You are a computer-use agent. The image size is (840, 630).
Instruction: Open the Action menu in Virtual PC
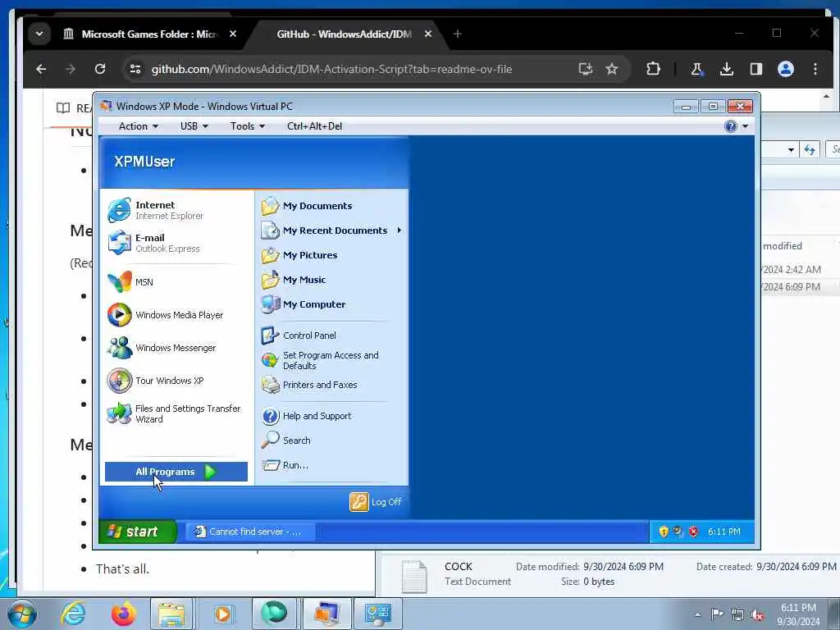(x=138, y=126)
